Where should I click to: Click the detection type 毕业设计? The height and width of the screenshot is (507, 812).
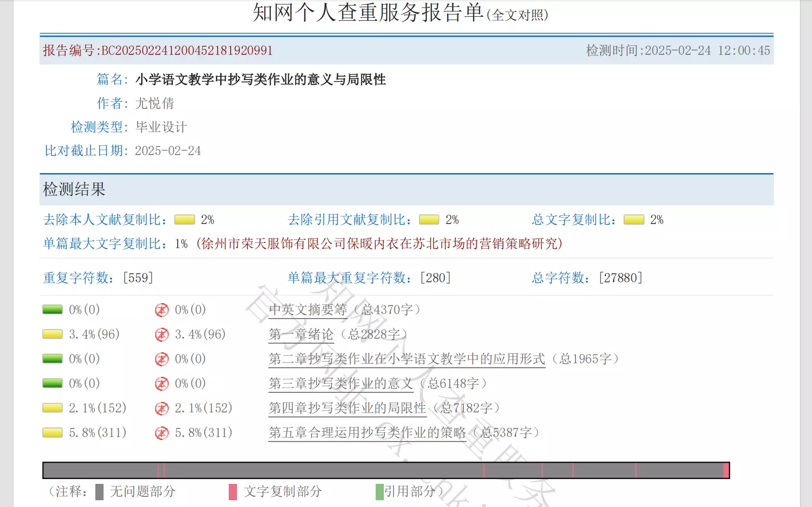pos(161,127)
